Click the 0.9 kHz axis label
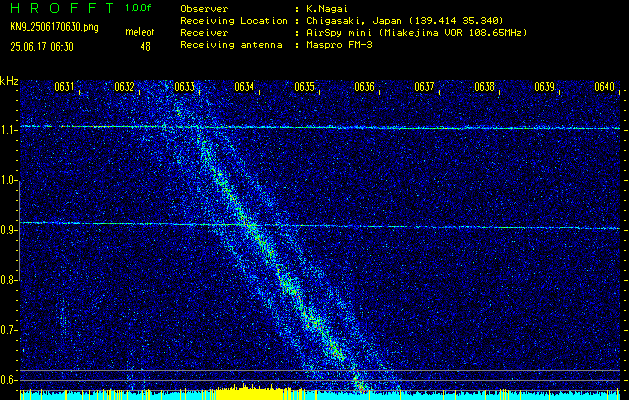This screenshot has width=629, height=400. tap(7, 230)
